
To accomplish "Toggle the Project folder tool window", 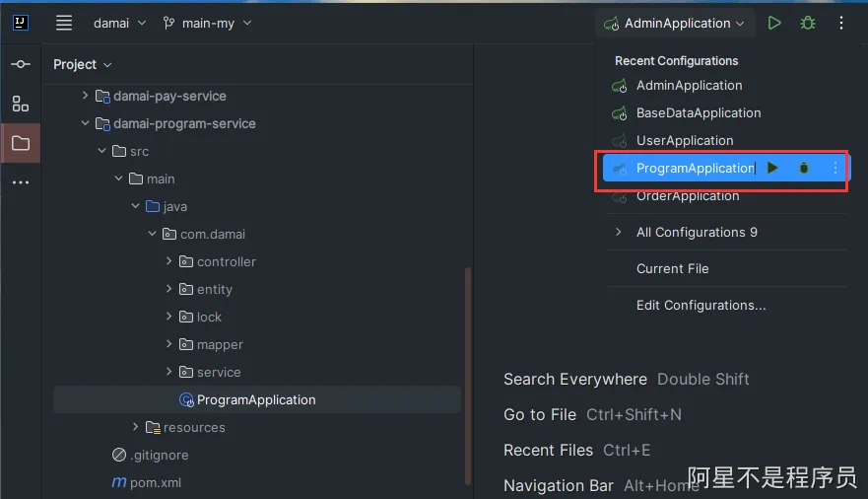I will pyautogui.click(x=21, y=143).
